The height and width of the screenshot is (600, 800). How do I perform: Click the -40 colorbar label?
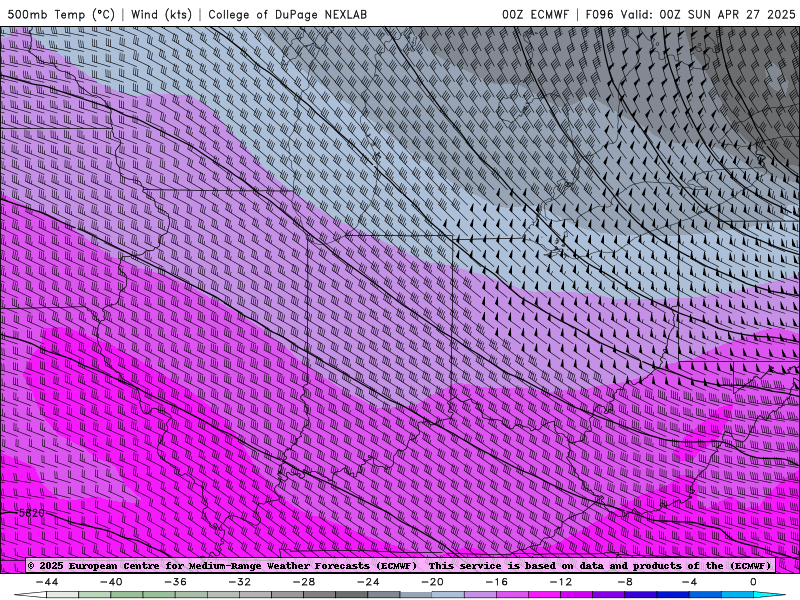point(111,582)
